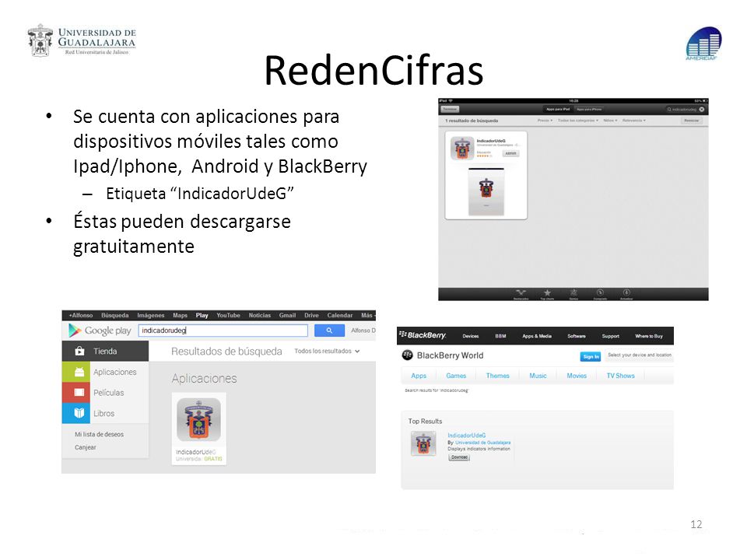The height and width of the screenshot is (560, 747).
Task: Tap the app screenshot preview in the App Store card
Action: (x=486, y=192)
